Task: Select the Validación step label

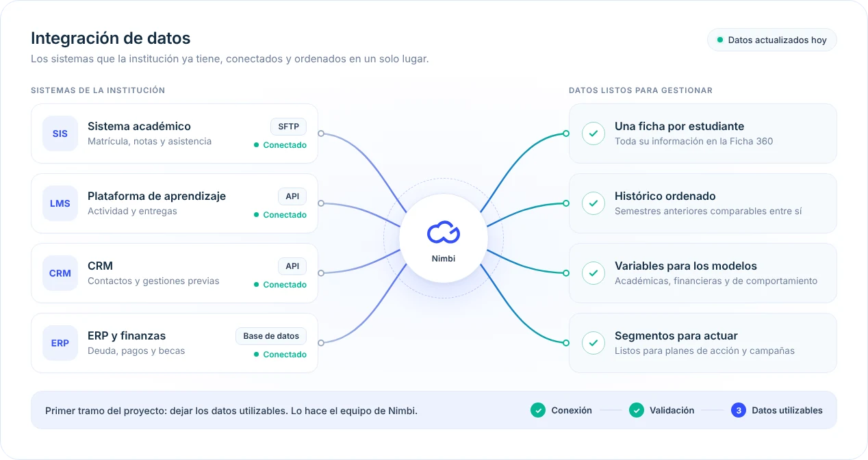Action: coord(672,411)
